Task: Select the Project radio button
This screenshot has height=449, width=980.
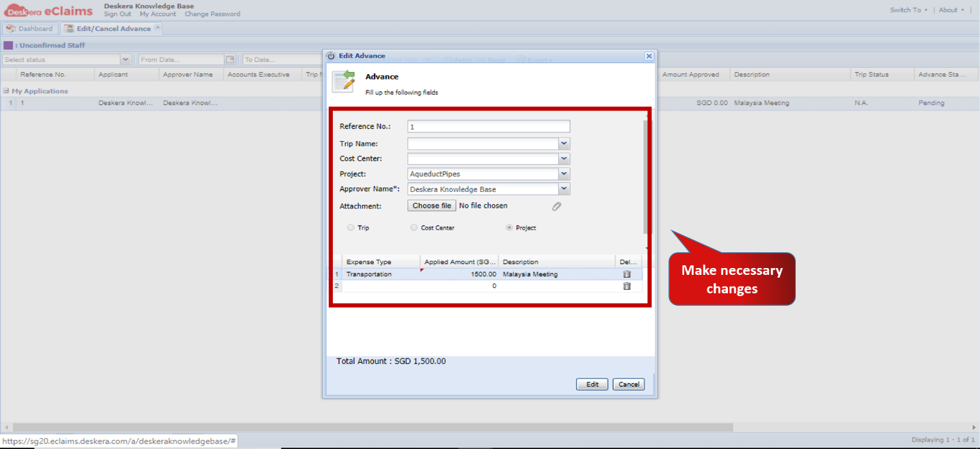Action: click(x=509, y=228)
